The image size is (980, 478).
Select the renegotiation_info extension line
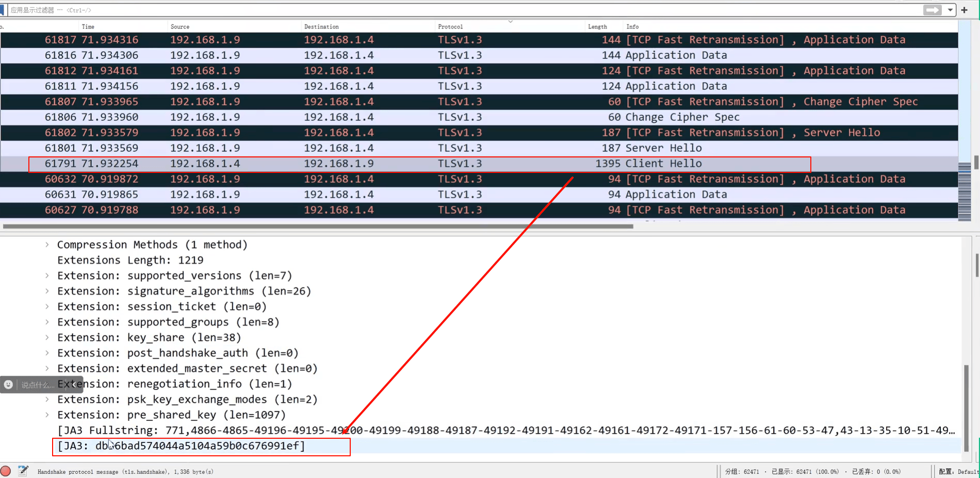point(175,384)
